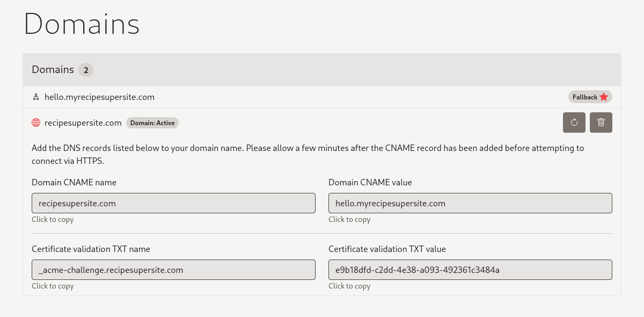Click the large Domains page heading

pos(82,24)
